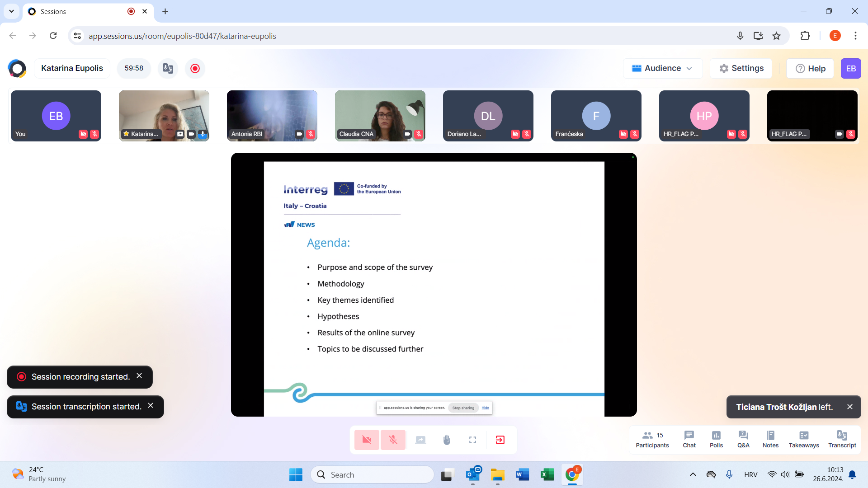Toggle session recording button in header
This screenshot has height=488, width=868.
(195, 68)
